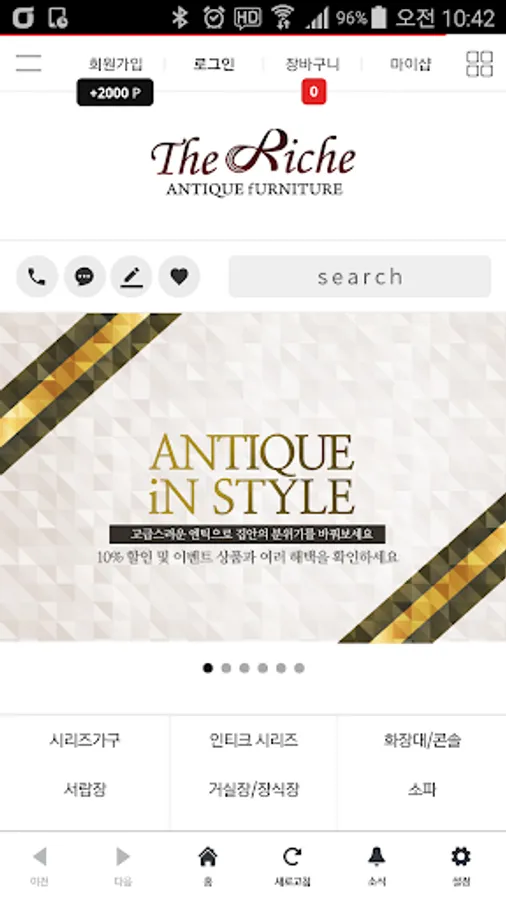Go to home via bottom bar icon
Screen dimensions: 506x900
pos(208,864)
